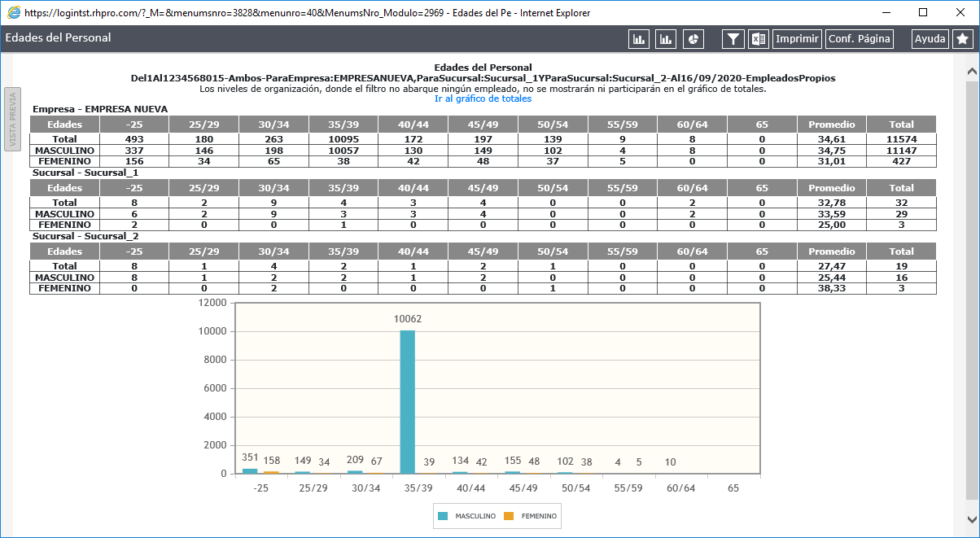The image size is (980, 538).
Task: Click the Edades header in the Sucursal_2 table
Action: click(64, 252)
